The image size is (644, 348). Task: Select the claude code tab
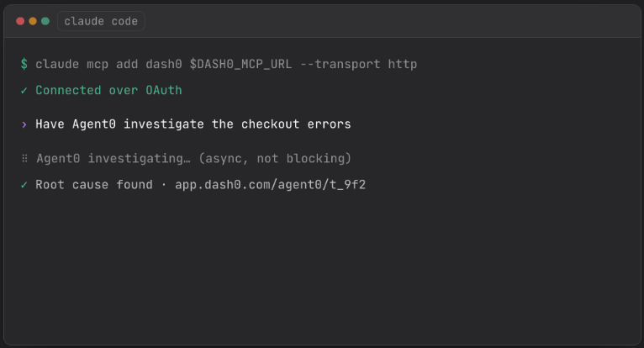coord(101,21)
